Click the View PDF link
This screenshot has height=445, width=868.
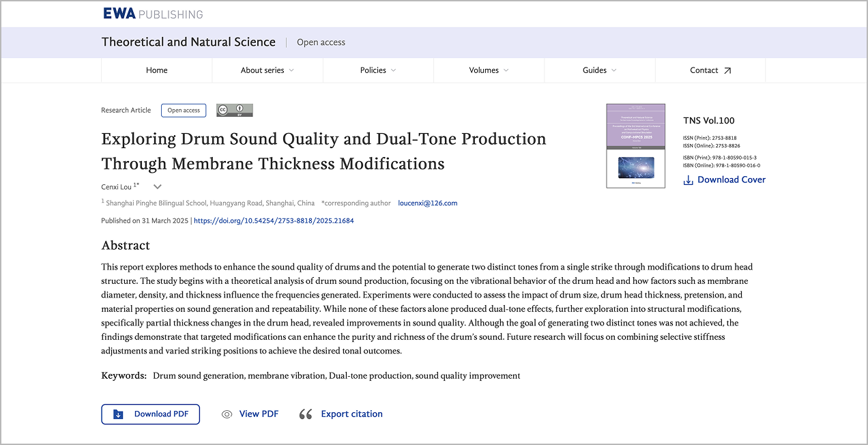259,414
